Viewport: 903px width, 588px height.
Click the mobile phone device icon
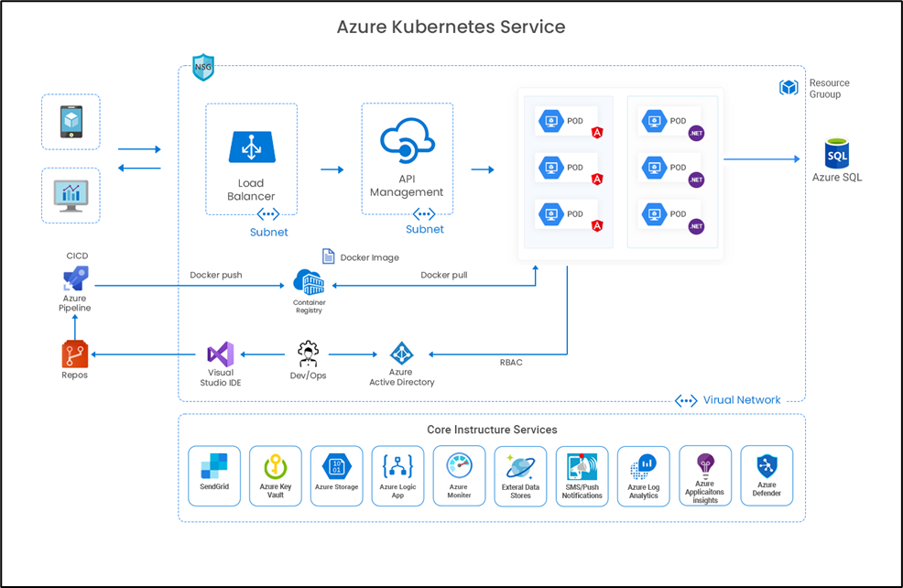[x=71, y=122]
